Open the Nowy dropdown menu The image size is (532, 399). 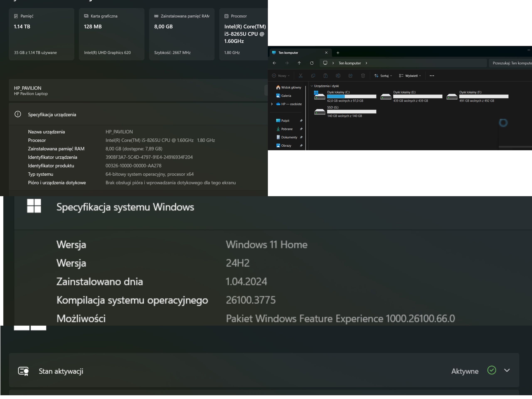pos(281,76)
